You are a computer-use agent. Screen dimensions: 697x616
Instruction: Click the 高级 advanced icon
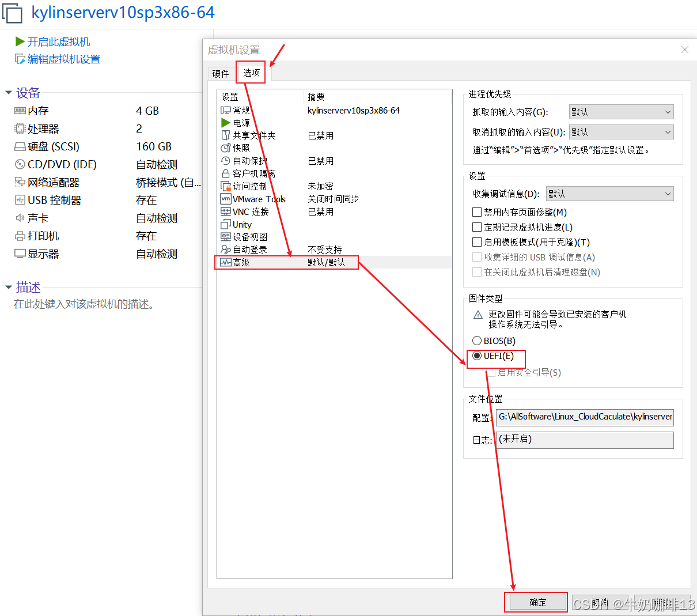(226, 262)
